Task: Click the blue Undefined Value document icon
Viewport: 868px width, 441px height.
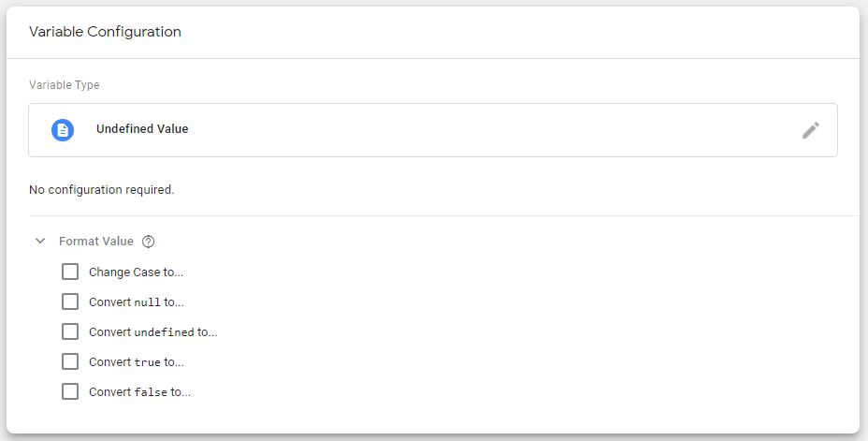Action: 63,130
